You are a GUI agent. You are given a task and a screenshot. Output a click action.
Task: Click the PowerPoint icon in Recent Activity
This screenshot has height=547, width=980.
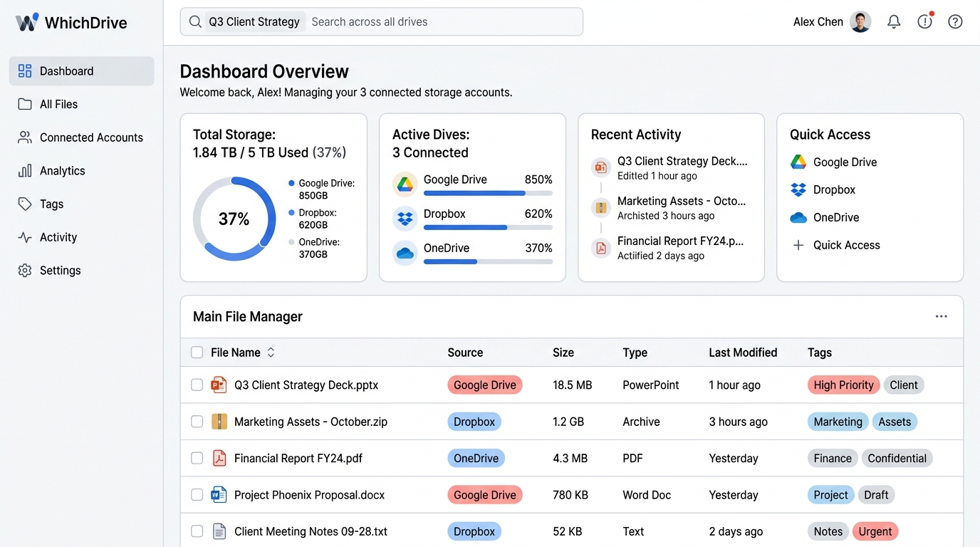coord(601,168)
